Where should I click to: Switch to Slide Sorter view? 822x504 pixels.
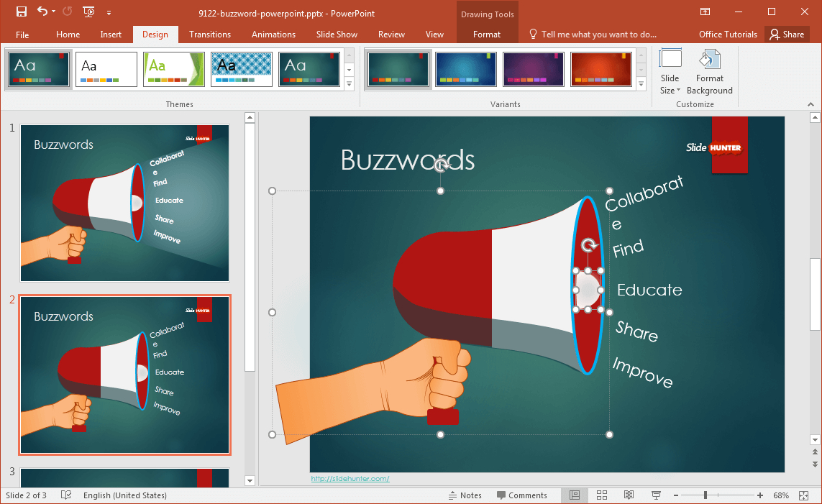tap(602, 495)
